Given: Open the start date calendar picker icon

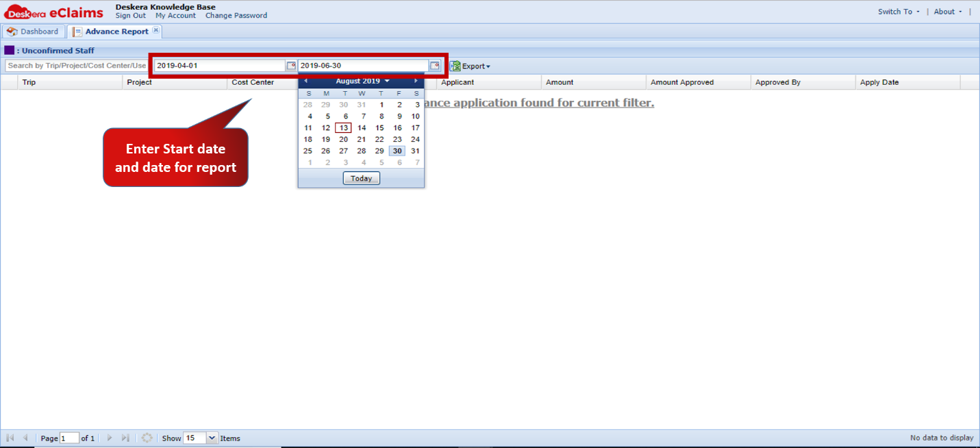Looking at the screenshot, I should 291,66.
